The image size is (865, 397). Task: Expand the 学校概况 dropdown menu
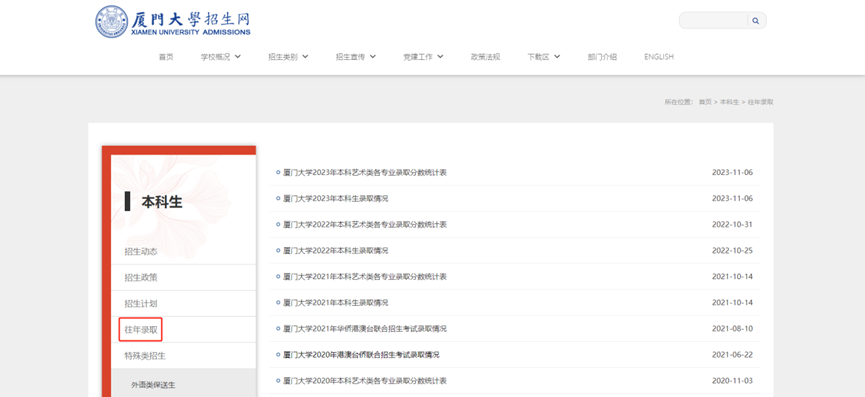pos(221,57)
